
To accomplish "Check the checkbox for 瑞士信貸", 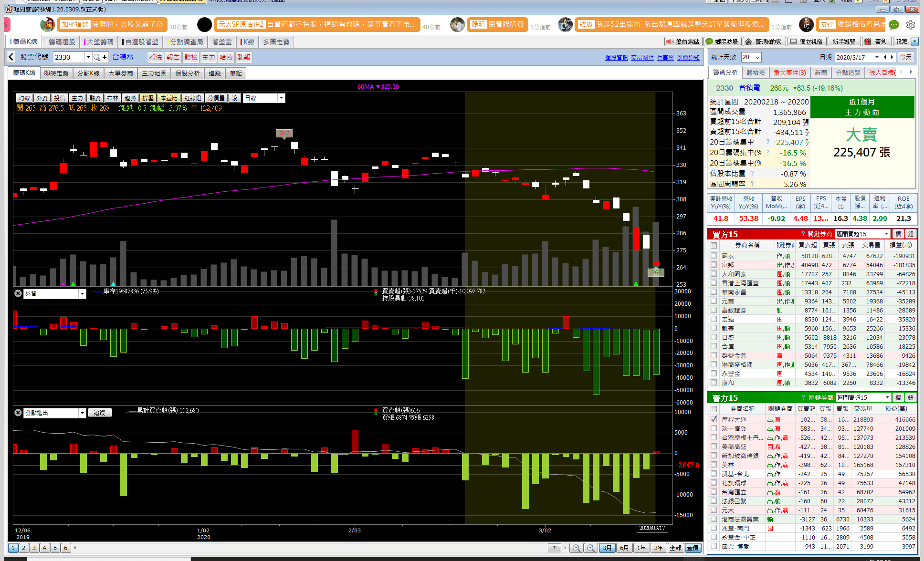I will point(714,428).
